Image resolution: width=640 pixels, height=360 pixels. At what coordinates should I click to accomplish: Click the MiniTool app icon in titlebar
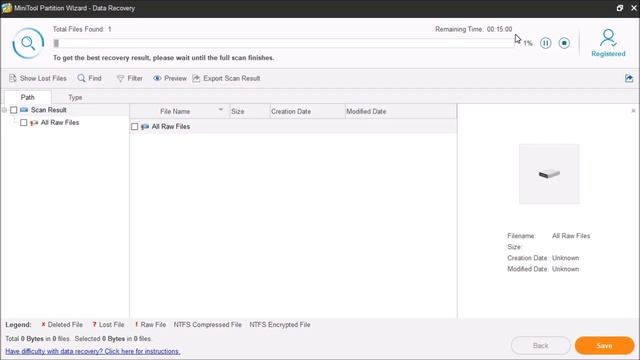click(x=7, y=8)
